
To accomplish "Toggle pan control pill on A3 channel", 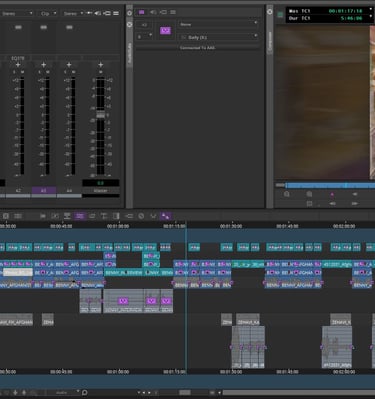I will 44,27.
